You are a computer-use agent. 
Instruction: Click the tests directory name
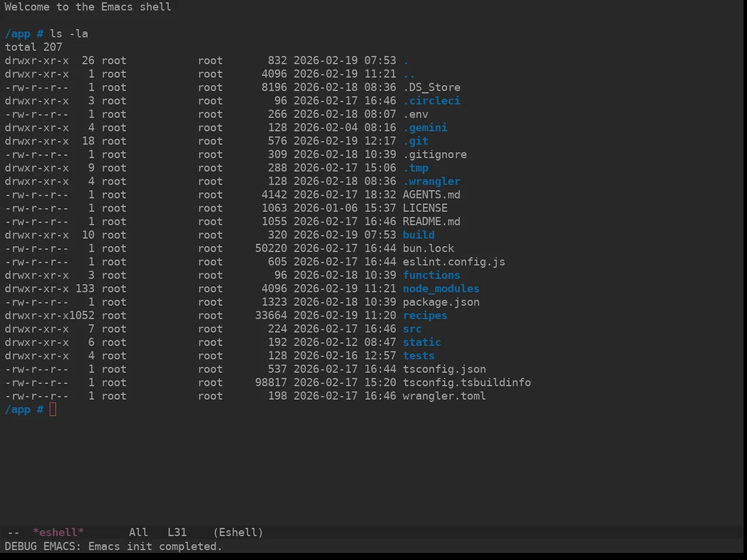coord(419,356)
